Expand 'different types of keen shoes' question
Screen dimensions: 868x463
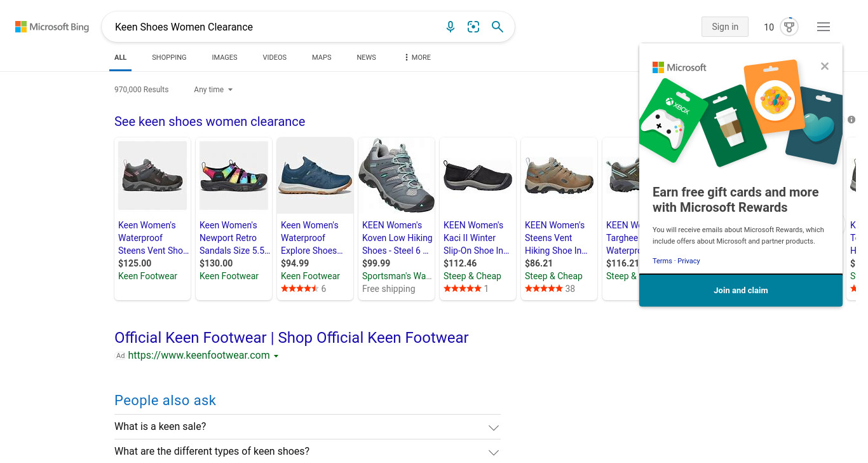click(308, 452)
